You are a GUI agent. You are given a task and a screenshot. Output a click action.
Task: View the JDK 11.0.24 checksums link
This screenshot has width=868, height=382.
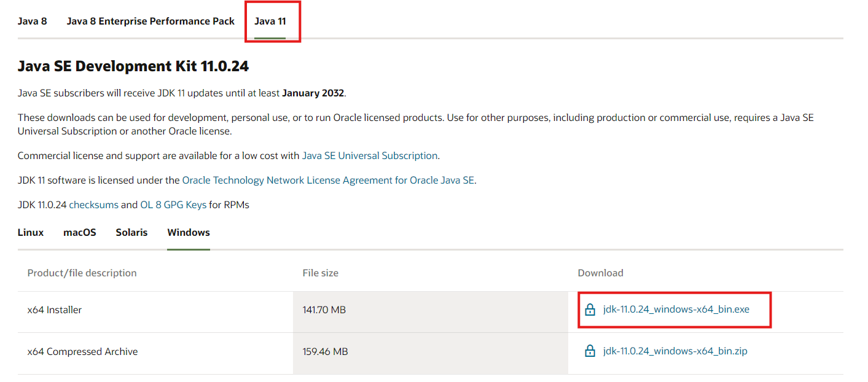pos(93,205)
